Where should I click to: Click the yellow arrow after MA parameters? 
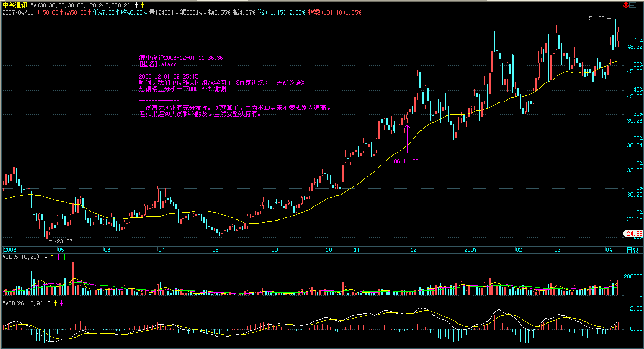point(142,5)
